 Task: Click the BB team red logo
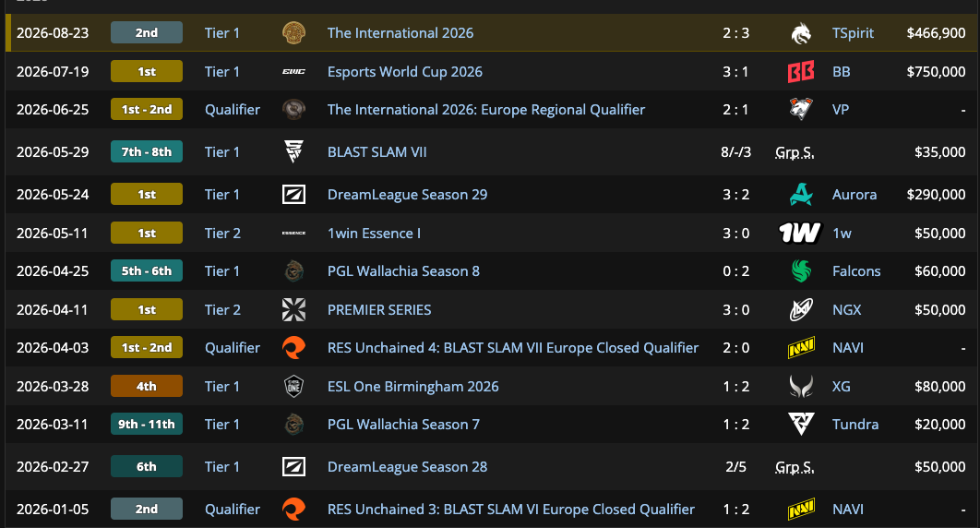click(801, 71)
